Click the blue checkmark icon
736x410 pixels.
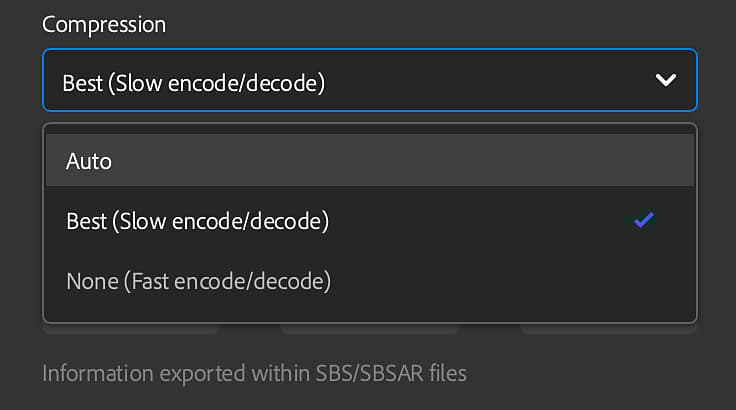point(644,221)
